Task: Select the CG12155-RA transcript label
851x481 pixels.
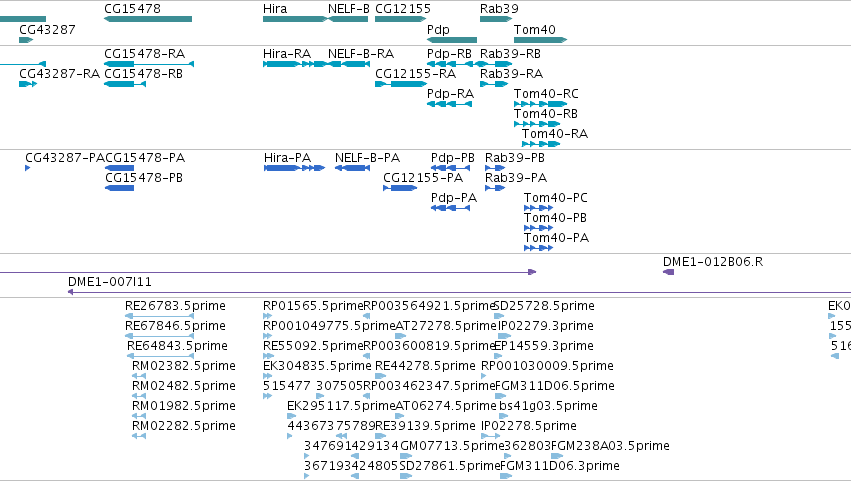Action: click(x=416, y=74)
